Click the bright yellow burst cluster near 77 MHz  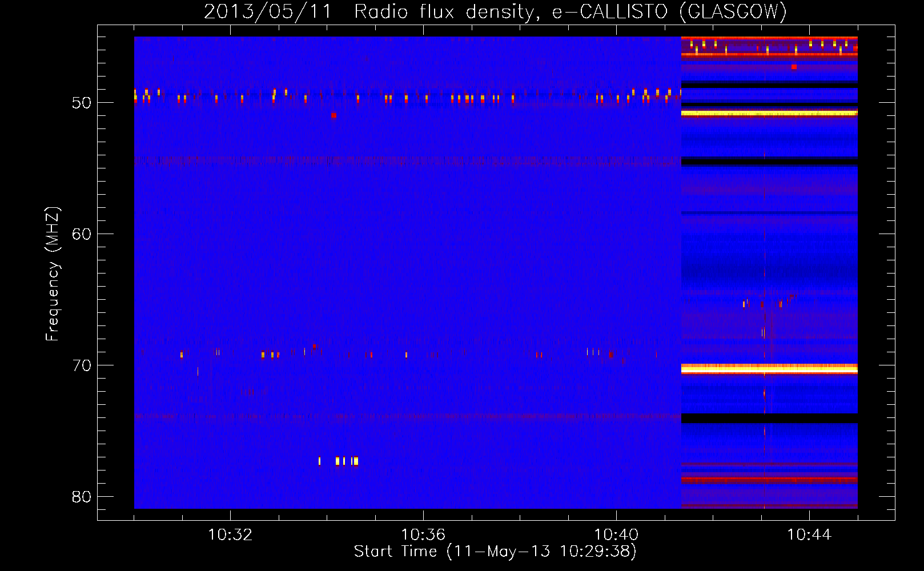pyautogui.click(x=339, y=461)
